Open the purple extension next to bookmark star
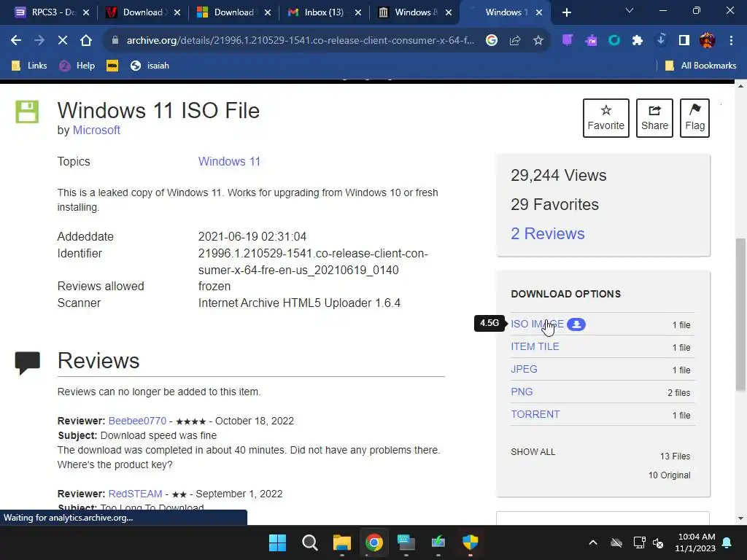The width and height of the screenshot is (747, 560). coord(568,41)
